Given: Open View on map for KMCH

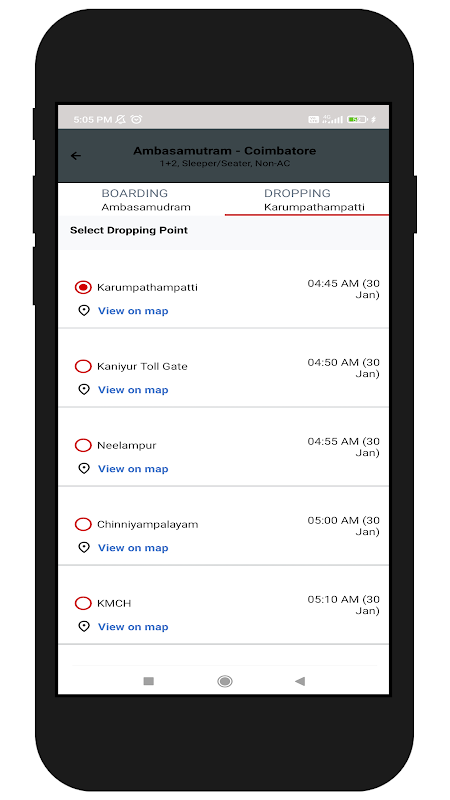Looking at the screenshot, I should point(133,627).
